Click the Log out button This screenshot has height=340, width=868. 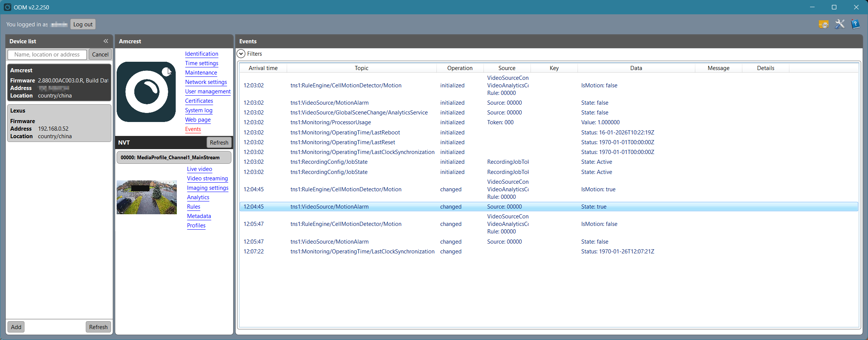tap(83, 24)
